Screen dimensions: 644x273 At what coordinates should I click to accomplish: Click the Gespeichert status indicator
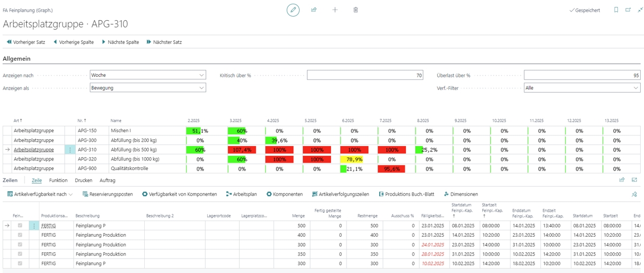coord(585,10)
